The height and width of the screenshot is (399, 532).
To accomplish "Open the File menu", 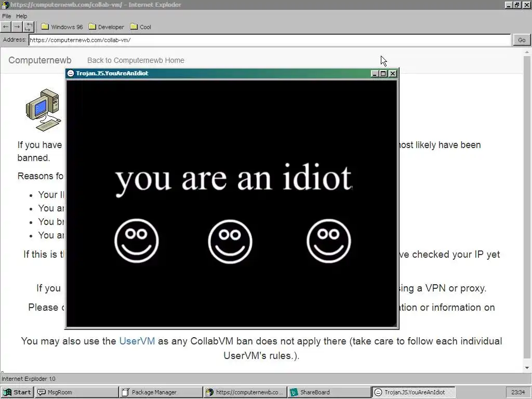I will (x=6, y=16).
